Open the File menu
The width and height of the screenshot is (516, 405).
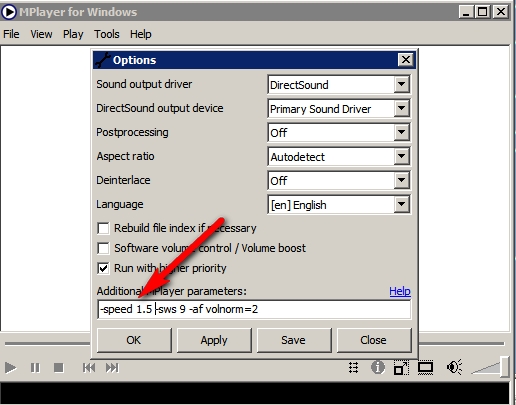point(11,34)
